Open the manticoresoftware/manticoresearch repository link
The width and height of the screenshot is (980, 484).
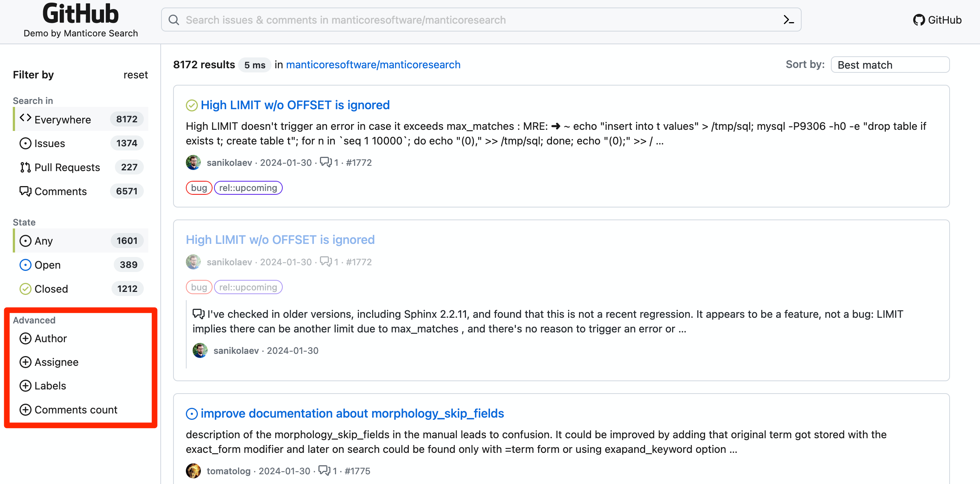(373, 65)
